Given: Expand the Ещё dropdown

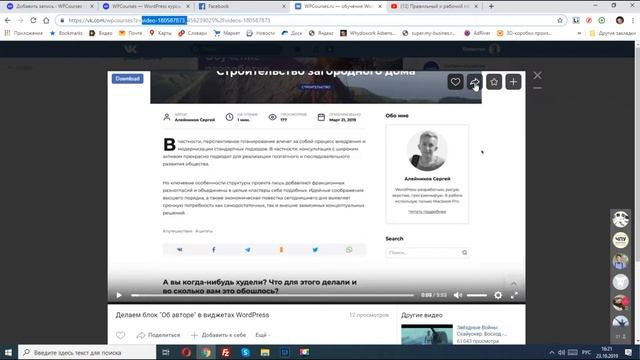Looking at the screenshot, I should (263, 335).
